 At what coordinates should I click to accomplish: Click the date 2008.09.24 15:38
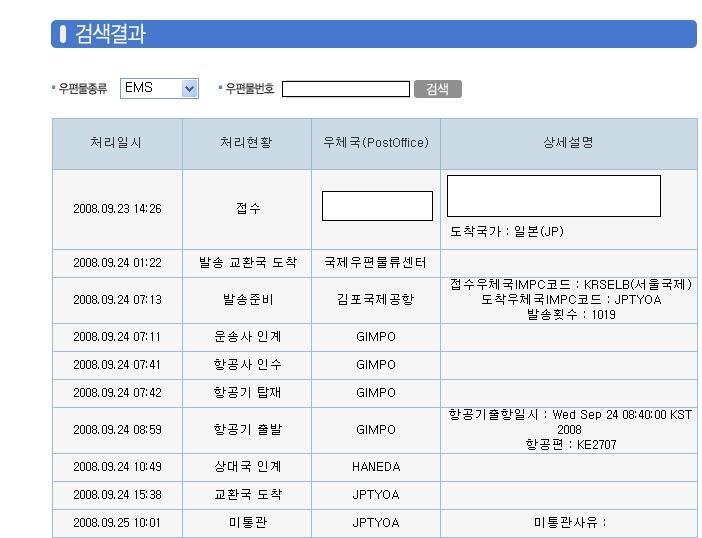[x=117, y=495]
